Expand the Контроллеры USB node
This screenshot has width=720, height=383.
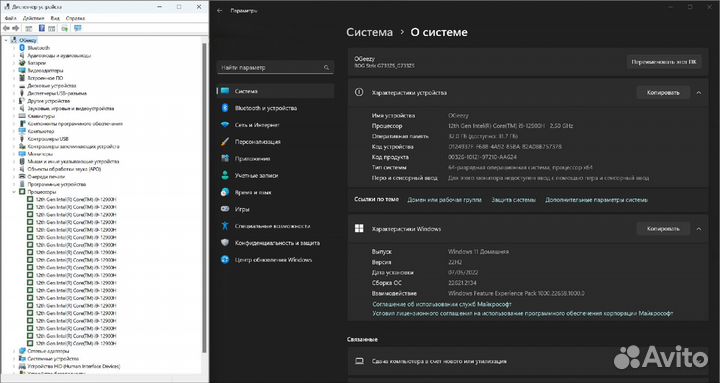(14, 139)
